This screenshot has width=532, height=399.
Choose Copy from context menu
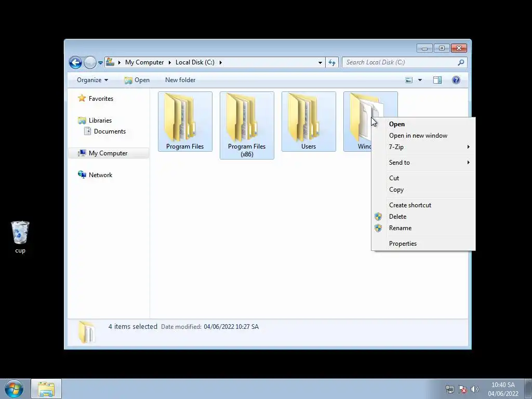point(423,190)
